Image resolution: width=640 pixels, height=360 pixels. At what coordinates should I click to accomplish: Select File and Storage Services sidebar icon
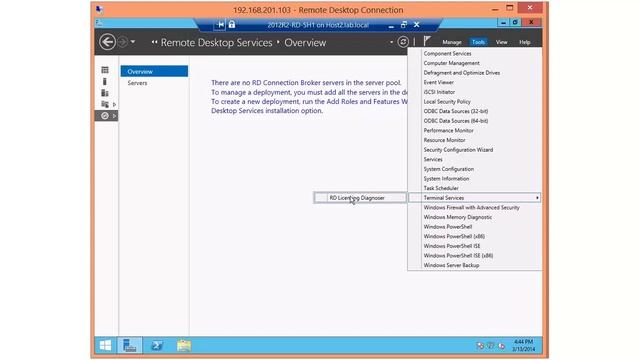pos(105,104)
